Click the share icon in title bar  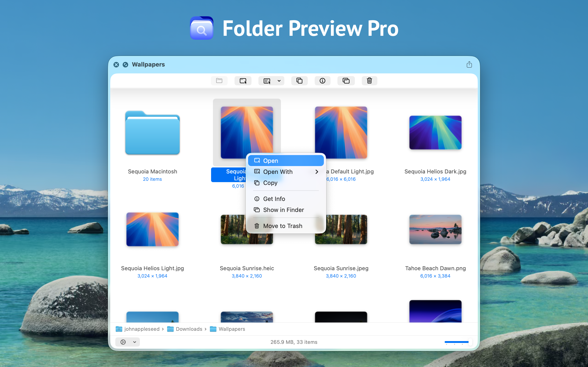pos(469,64)
